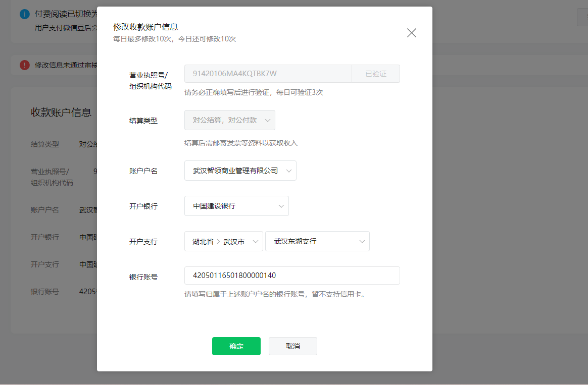Open the 结算类型 dropdown 对公结算，对公付款
This screenshot has width=588, height=385.
[x=230, y=120]
